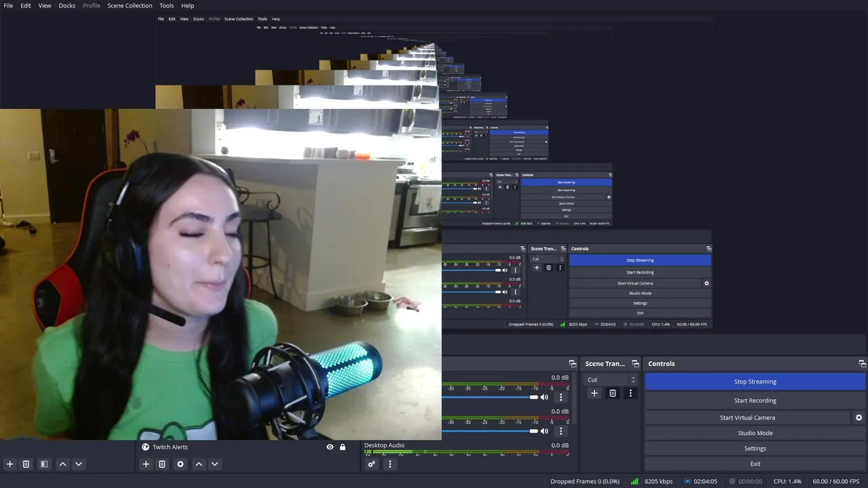Enable Studio Mode

[755, 433]
